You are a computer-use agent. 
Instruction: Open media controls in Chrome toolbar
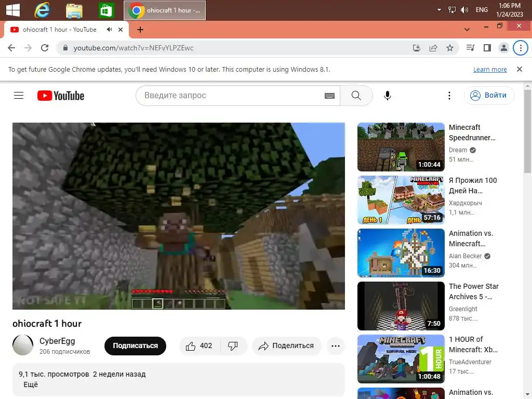(x=470, y=48)
